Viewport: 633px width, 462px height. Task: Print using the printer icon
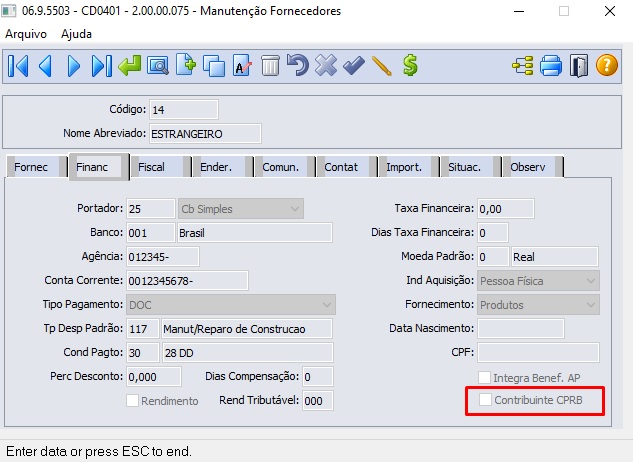coord(551,66)
